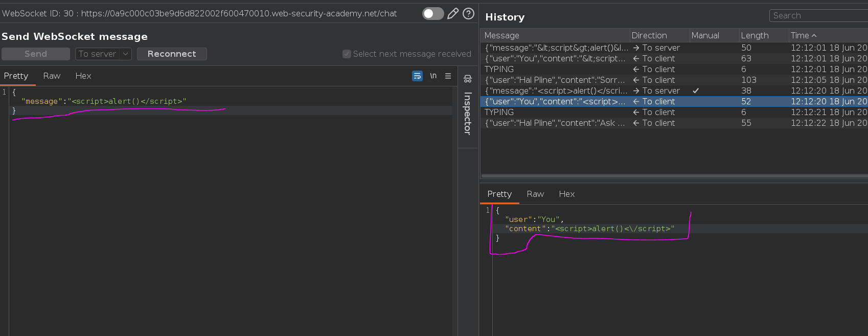Select Hex tab in history viewer
This screenshot has height=336, width=868.
click(x=567, y=194)
